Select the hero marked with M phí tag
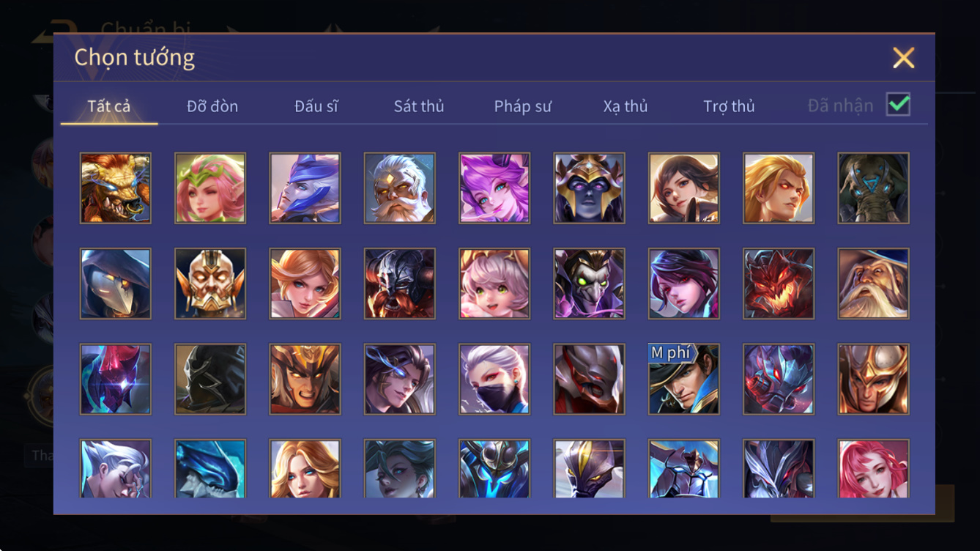The width and height of the screenshot is (980, 551). [x=684, y=379]
